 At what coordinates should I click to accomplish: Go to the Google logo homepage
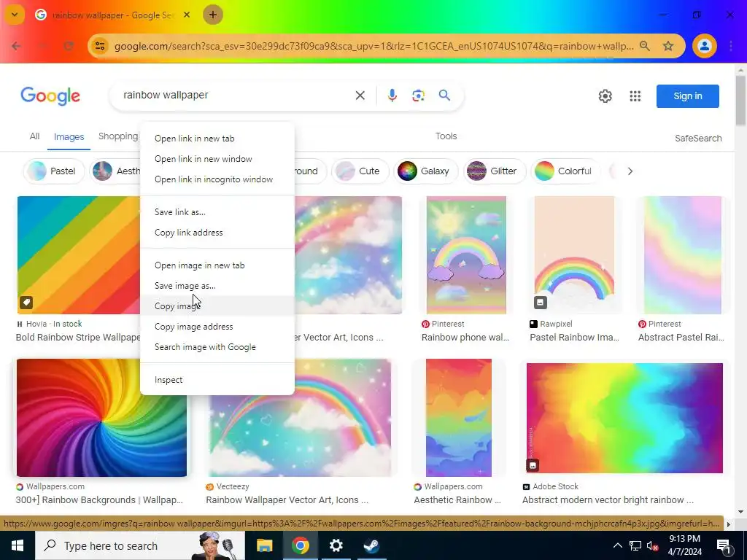tap(50, 96)
